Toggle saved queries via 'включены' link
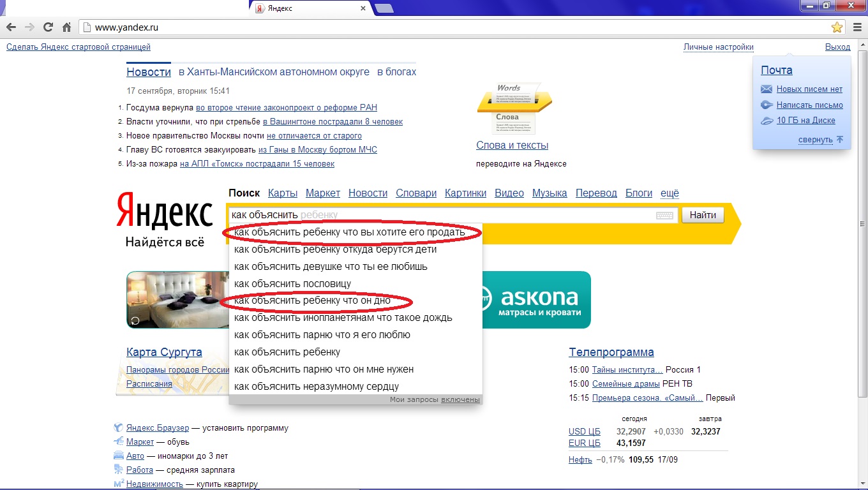This screenshot has height=490, width=868. (x=460, y=399)
